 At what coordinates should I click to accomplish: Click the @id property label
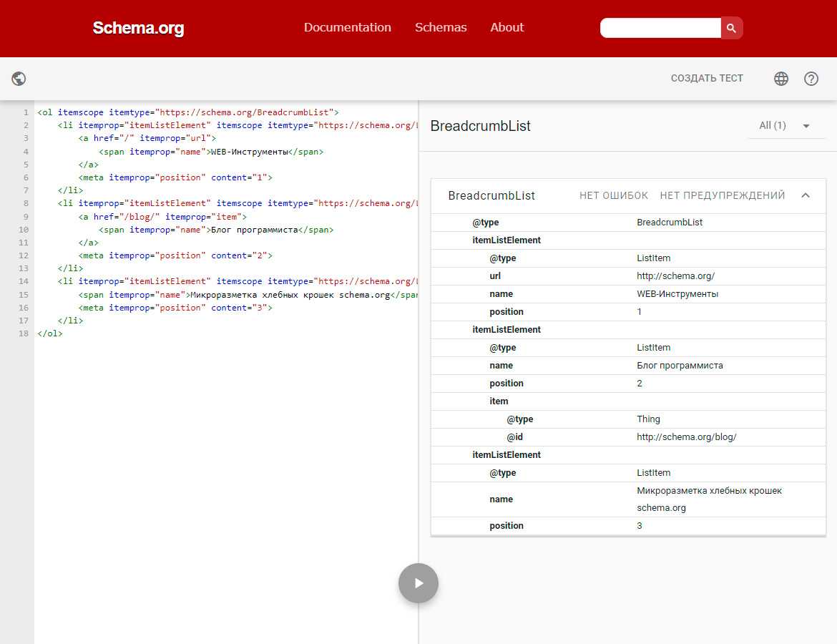pos(514,436)
